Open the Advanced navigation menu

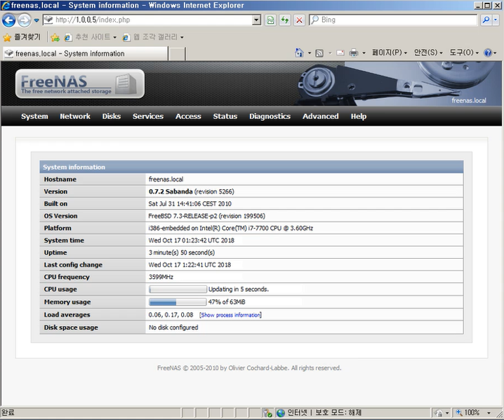pos(321,116)
